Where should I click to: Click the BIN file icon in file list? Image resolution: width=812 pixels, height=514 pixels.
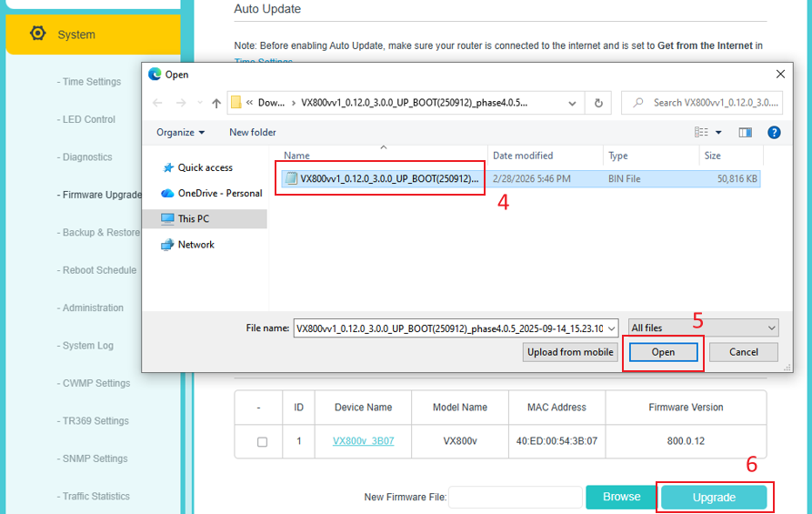coord(291,178)
